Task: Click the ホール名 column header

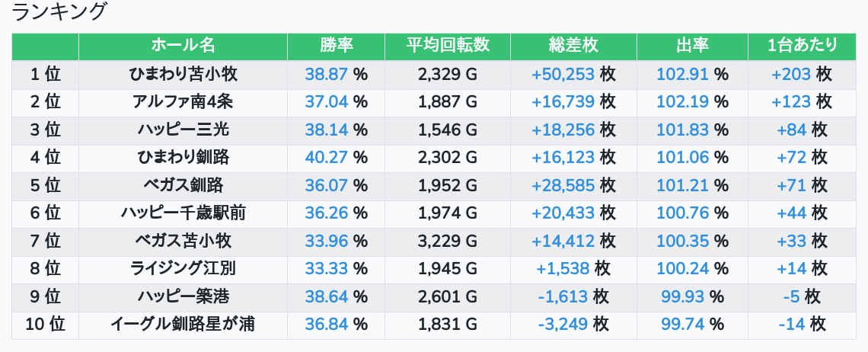Action: pos(183,46)
